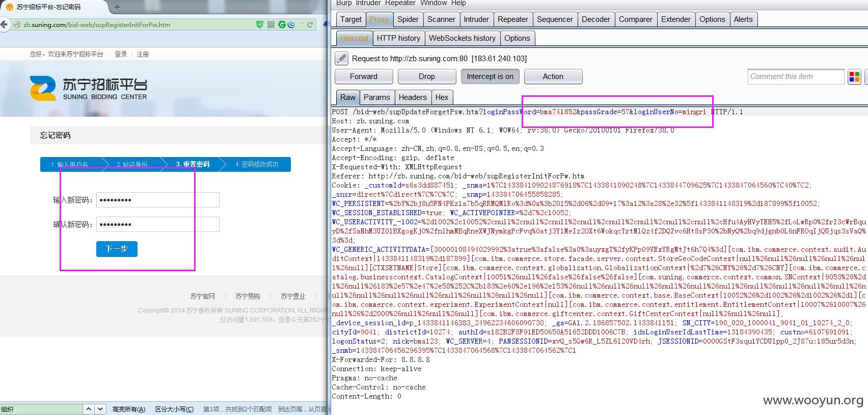Reload the page with the refresh icon
This screenshot has width=868, height=415.
coord(310,24)
